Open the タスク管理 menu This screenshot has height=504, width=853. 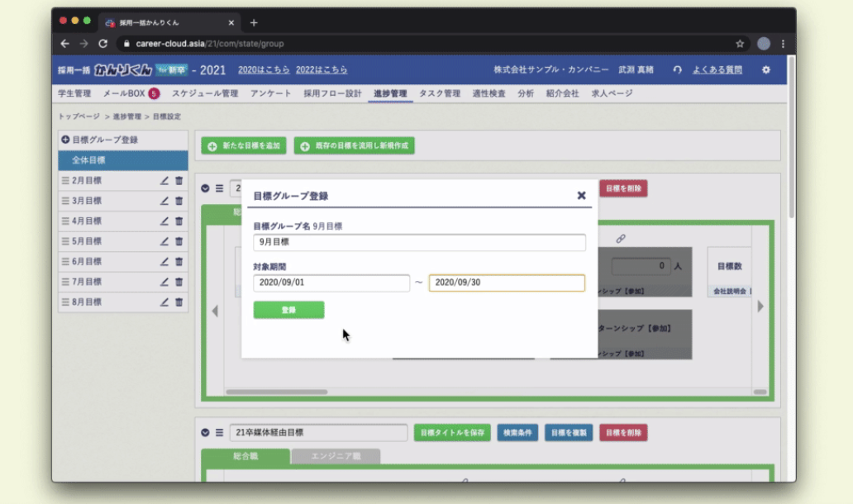tap(440, 93)
